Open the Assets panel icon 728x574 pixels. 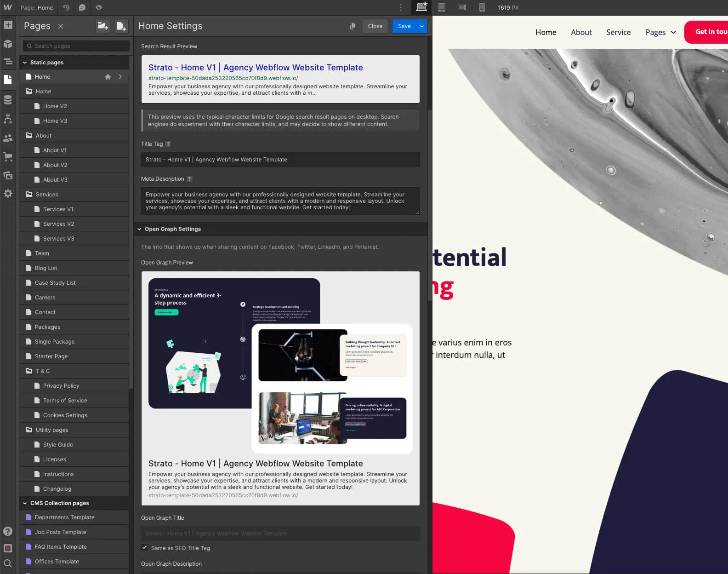8,175
